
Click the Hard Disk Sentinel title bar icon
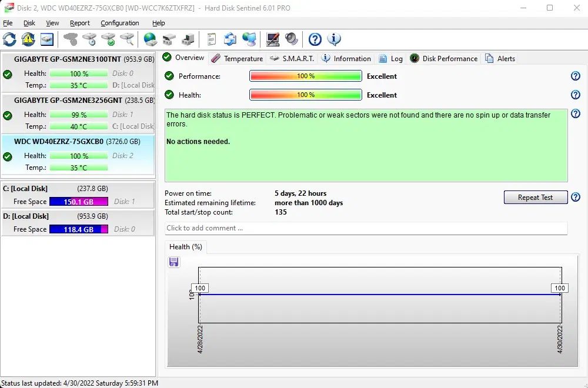coord(9,8)
